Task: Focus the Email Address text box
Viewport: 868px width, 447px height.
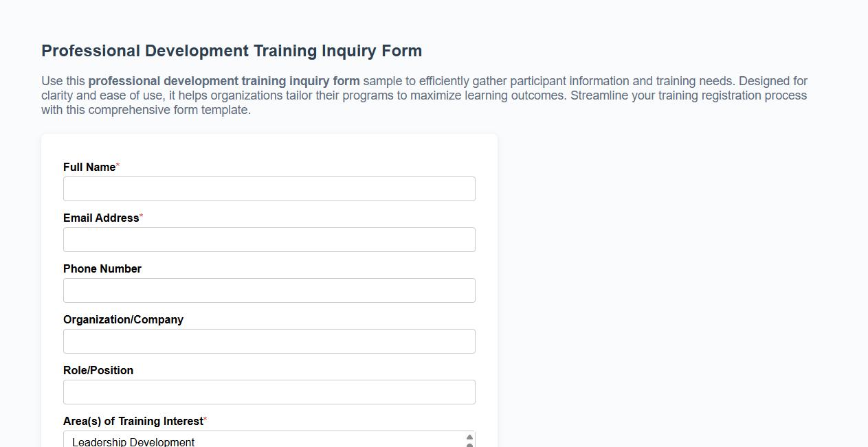Action: coord(269,239)
